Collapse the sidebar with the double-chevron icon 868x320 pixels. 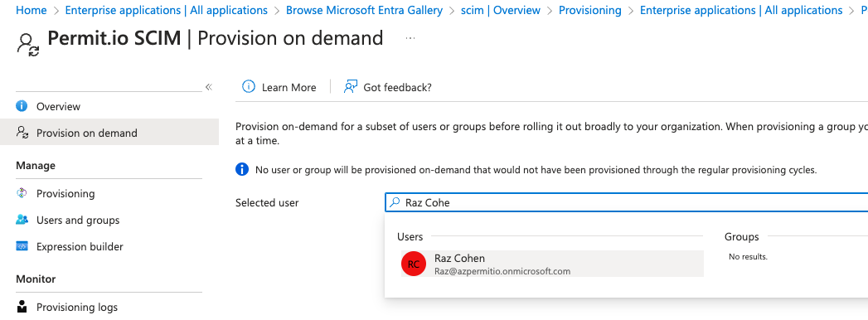pyautogui.click(x=209, y=87)
